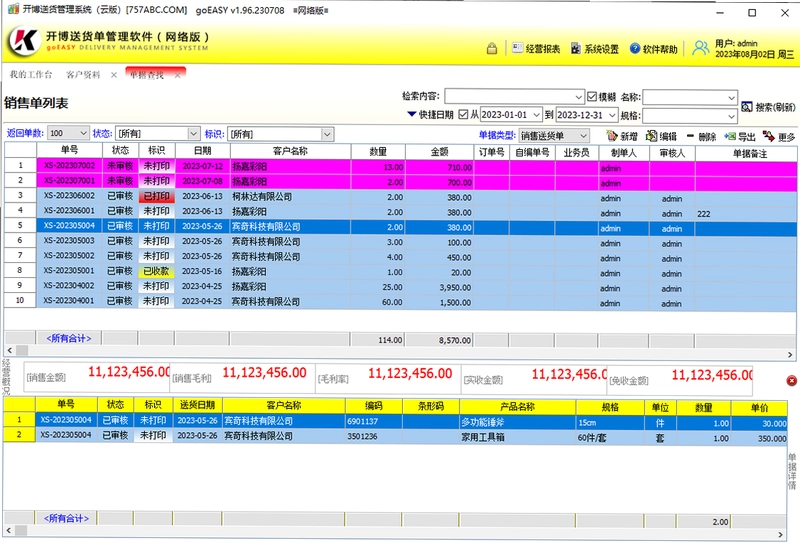Click upper horizontal scrollbar left arrow
This screenshot has width=800, height=543.
pos(9,351)
